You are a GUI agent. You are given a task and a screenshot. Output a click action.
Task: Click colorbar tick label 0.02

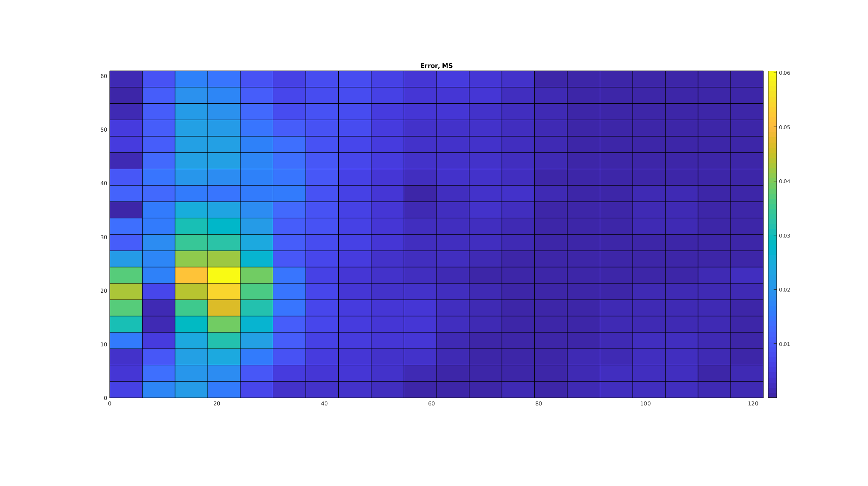(x=784, y=290)
